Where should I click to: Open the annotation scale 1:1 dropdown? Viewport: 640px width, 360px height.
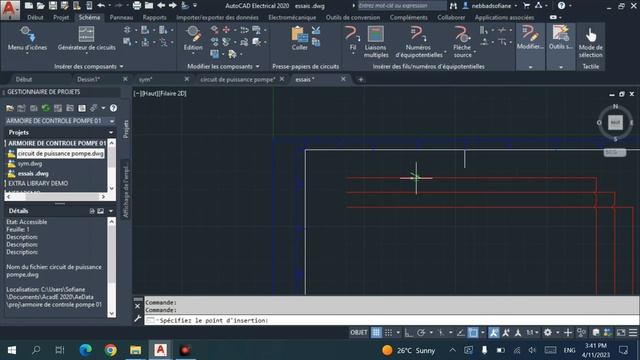(532, 333)
